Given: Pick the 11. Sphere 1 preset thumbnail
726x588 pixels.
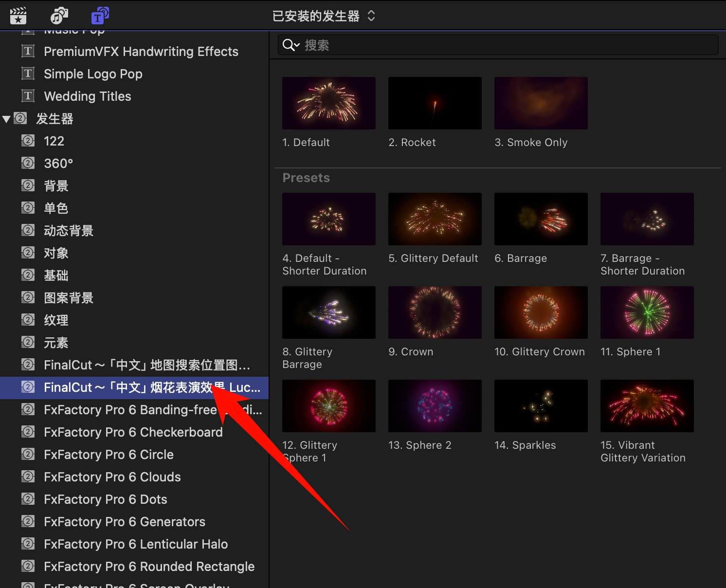Looking at the screenshot, I should click(647, 312).
